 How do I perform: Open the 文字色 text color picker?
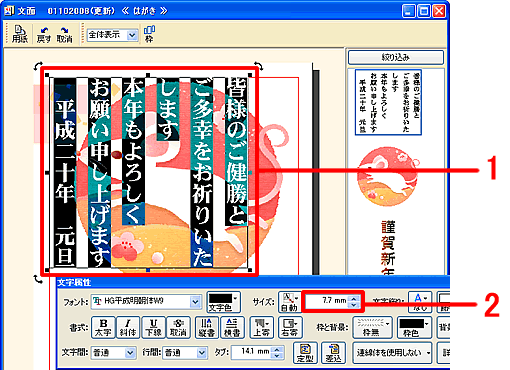tap(223, 302)
